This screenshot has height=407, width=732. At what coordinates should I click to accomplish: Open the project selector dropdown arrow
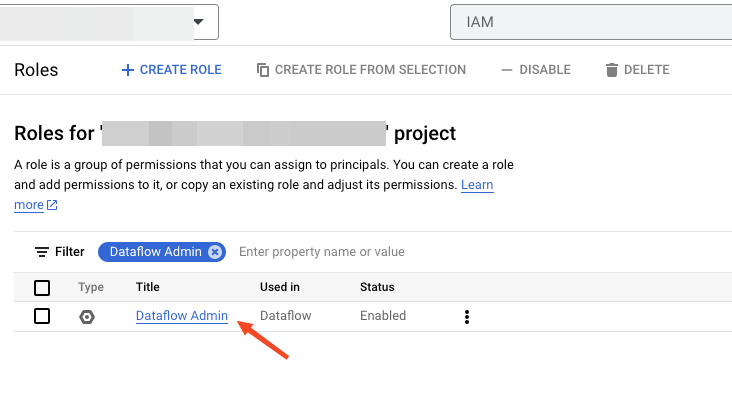coord(198,21)
